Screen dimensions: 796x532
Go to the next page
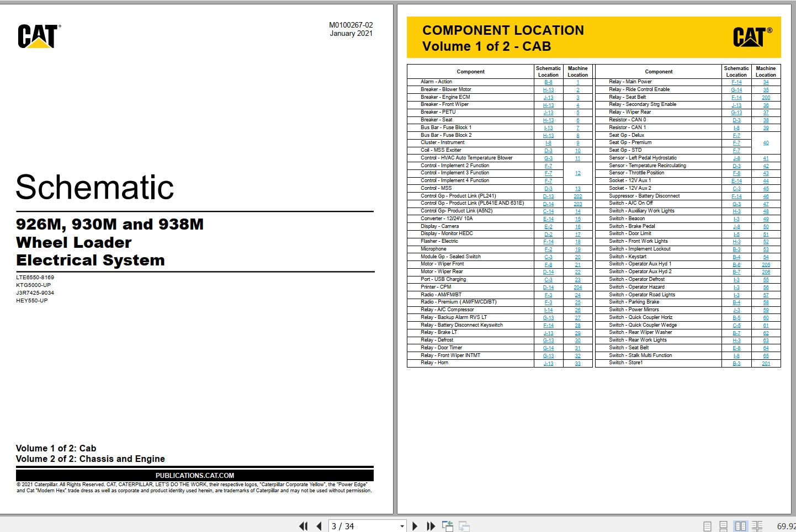[x=415, y=526]
